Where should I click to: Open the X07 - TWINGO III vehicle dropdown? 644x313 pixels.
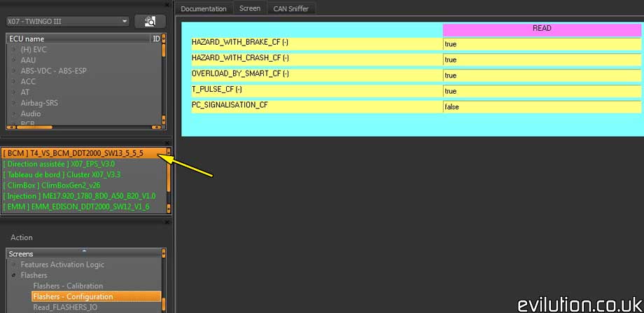(x=68, y=22)
